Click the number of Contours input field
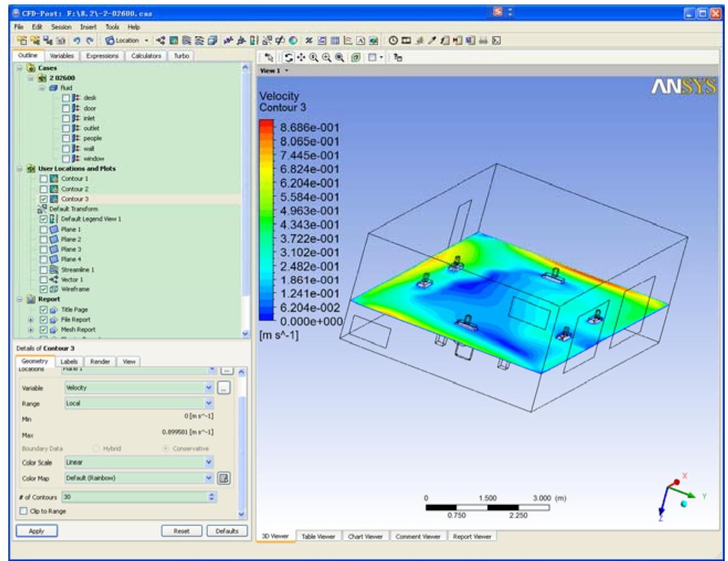Image resolution: width=728 pixels, height=561 pixels. click(135, 497)
